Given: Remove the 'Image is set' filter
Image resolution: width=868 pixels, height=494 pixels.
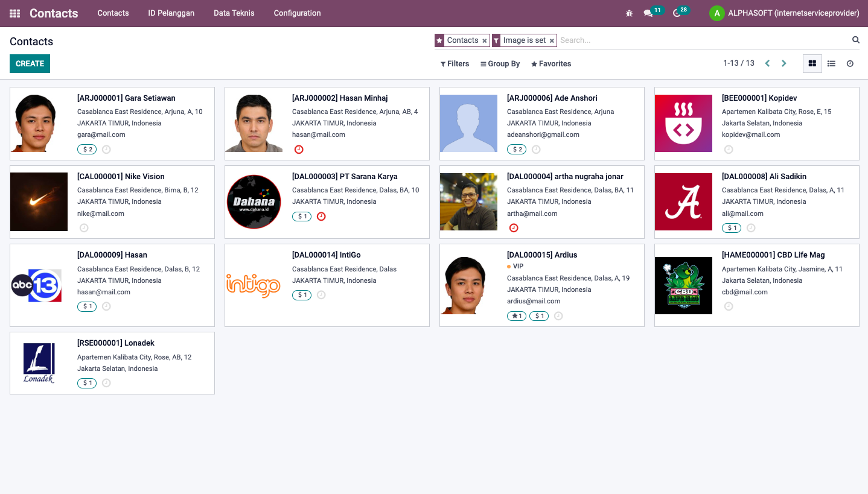Looking at the screenshot, I should coord(552,41).
